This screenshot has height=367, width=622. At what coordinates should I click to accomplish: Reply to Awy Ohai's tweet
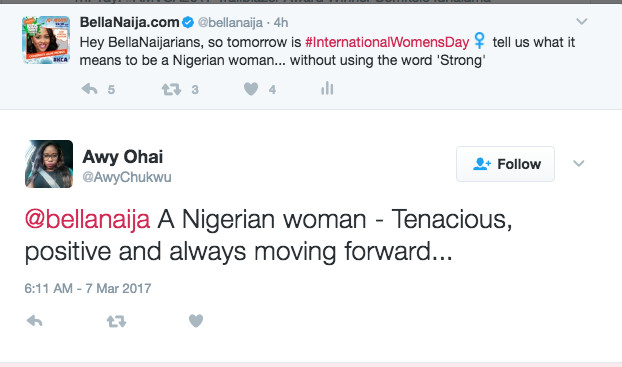(x=35, y=321)
